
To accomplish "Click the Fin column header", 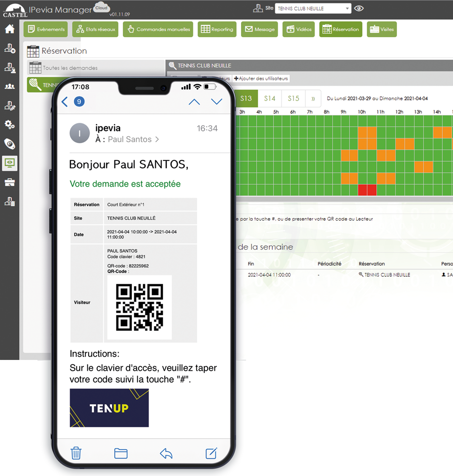I will pos(251,264).
